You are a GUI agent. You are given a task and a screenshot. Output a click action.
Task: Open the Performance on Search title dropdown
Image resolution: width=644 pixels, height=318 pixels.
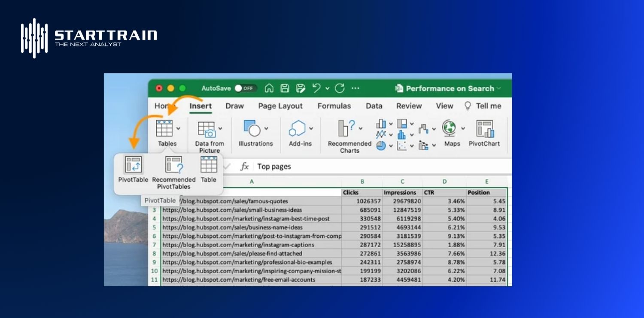click(499, 88)
